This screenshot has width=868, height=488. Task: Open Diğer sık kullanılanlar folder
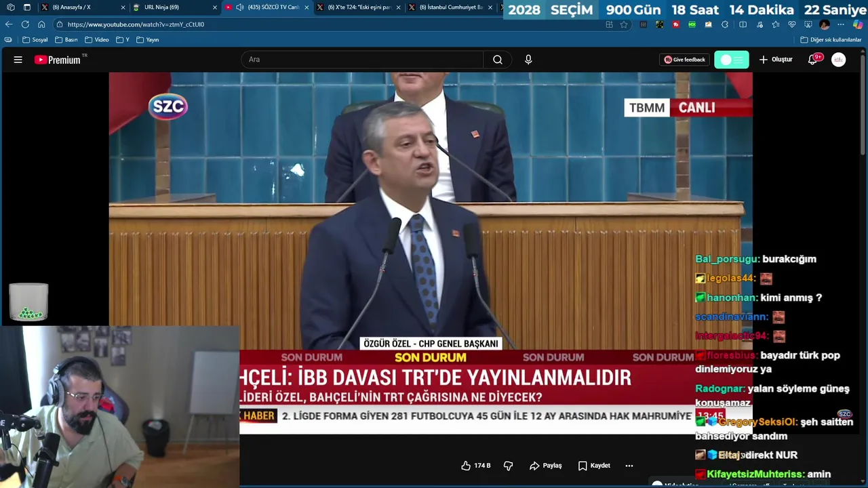[x=831, y=40]
